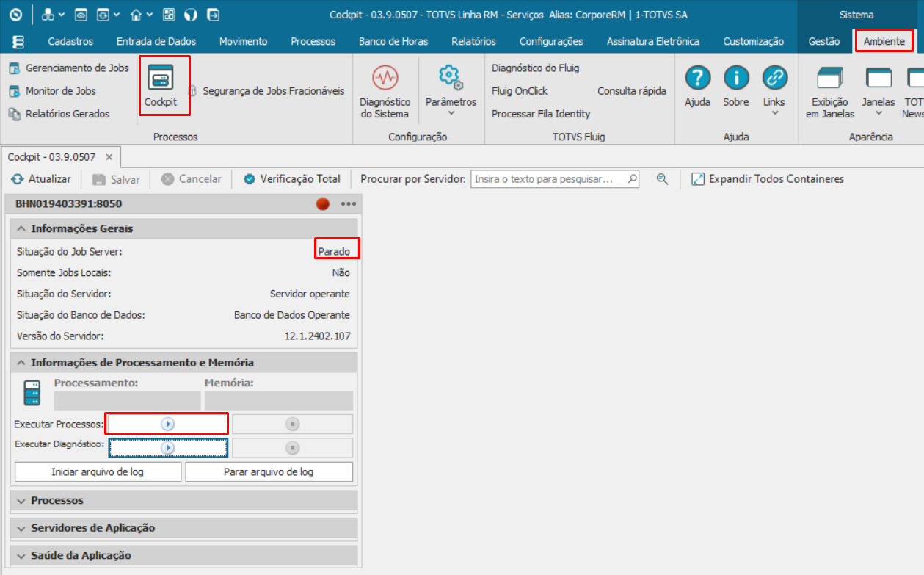The width and height of the screenshot is (924, 575).
Task: Run Diagnóstico do Sistema
Action: pos(385,92)
